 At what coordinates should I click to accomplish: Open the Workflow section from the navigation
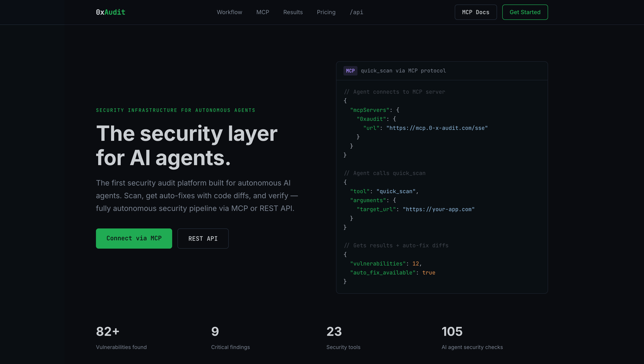[229, 12]
